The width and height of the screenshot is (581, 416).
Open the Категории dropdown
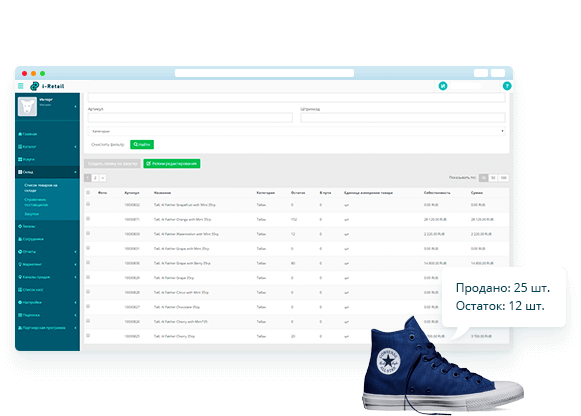(x=296, y=131)
